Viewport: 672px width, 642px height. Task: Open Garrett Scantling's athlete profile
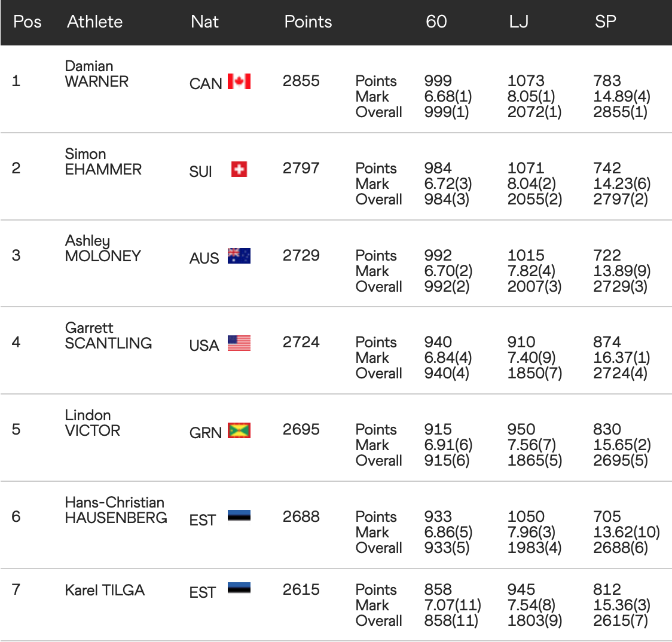108,336
